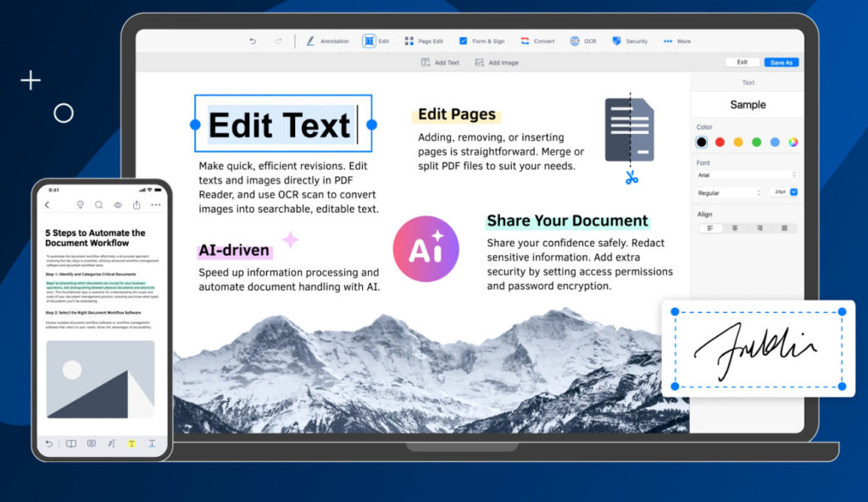
Task: Expand the 24pt font size dropdown
Action: [x=793, y=192]
